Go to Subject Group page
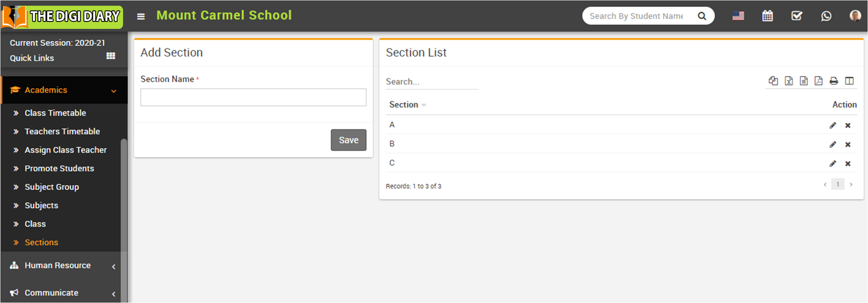The image size is (868, 303). [x=52, y=187]
